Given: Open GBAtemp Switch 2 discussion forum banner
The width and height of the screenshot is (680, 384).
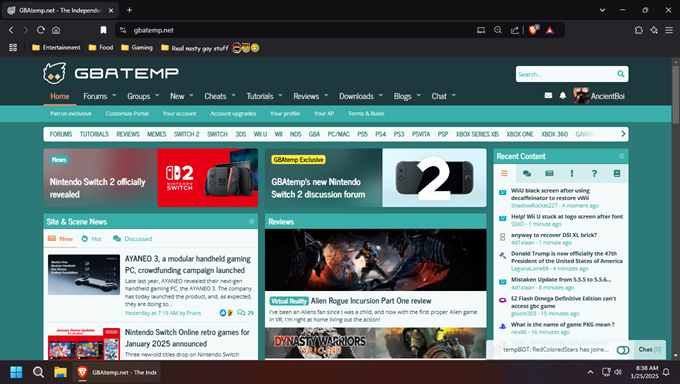Looking at the screenshot, I should point(376,178).
